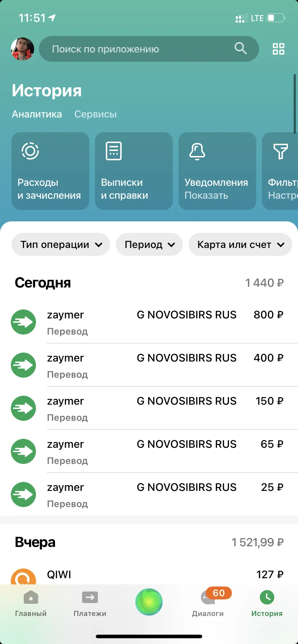This screenshot has height=644, width=298.
Task: Select the История bottom tab
Action: (267, 603)
